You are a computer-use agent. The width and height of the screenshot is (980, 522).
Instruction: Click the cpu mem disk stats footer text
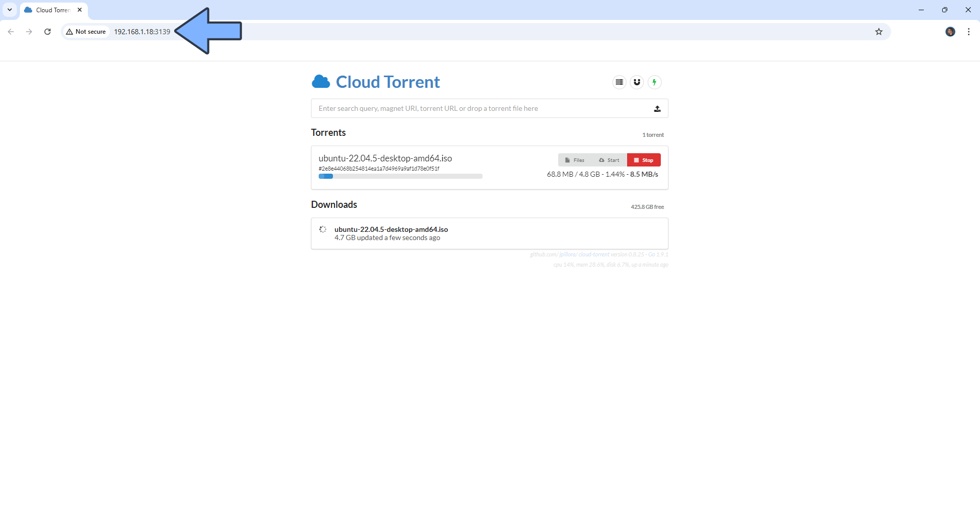[611, 265]
